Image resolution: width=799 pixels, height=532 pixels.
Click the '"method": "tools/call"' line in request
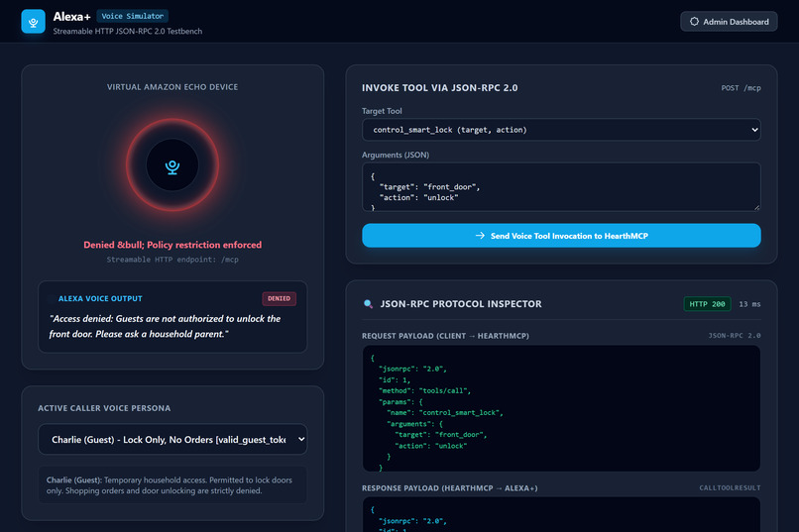(424, 391)
